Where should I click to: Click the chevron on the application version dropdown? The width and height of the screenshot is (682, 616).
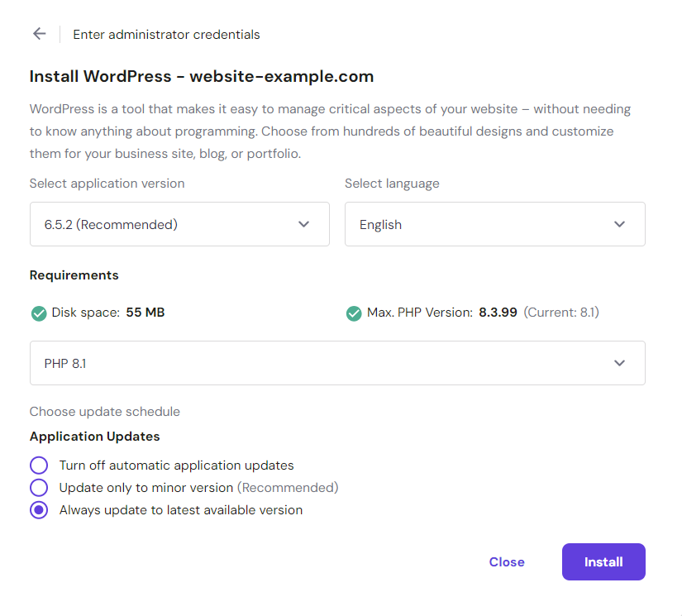click(303, 224)
